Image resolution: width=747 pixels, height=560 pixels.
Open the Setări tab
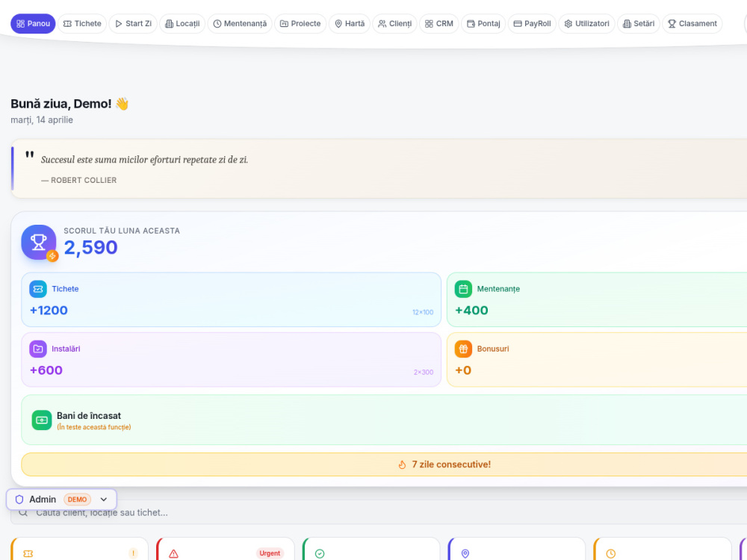(x=639, y=23)
